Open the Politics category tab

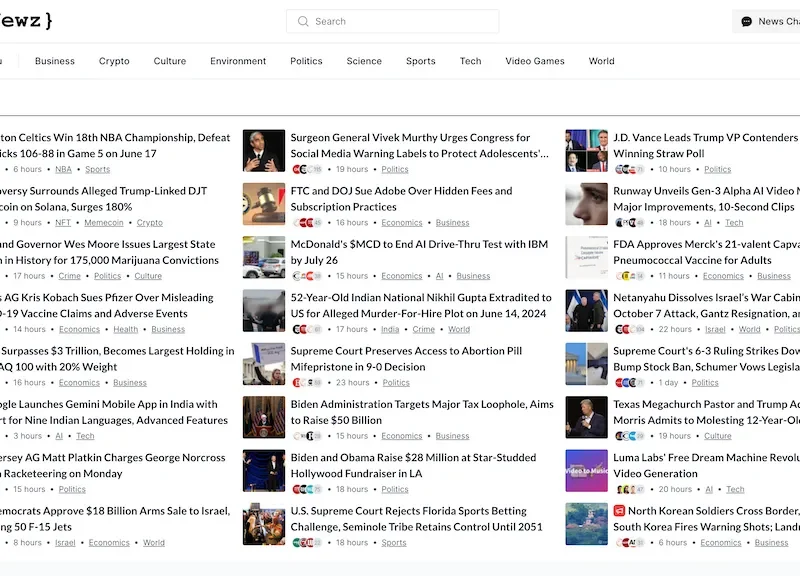click(306, 61)
